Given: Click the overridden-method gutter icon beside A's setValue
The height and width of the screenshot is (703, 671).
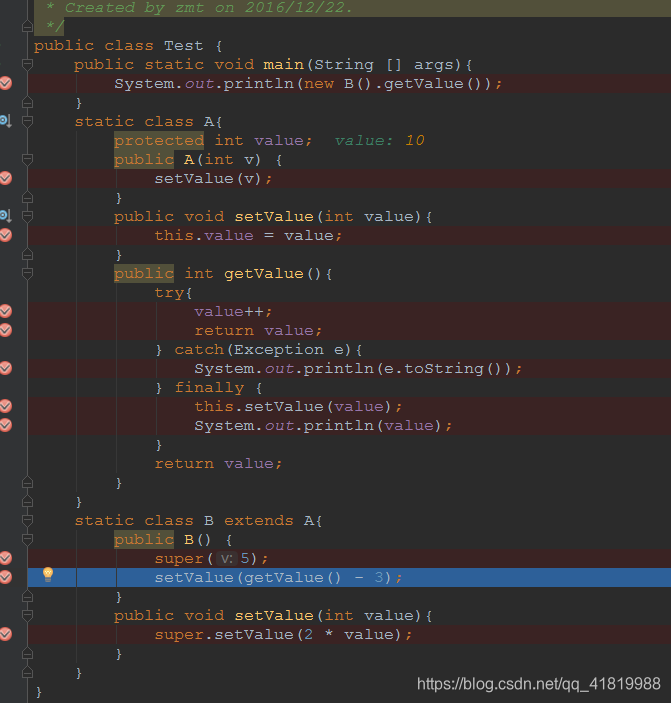Looking at the screenshot, I should point(5,216).
